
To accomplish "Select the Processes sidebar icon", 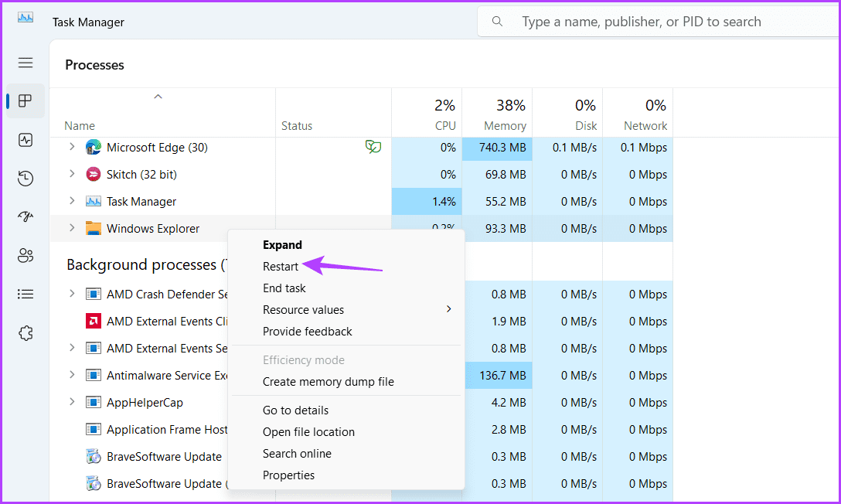I will tap(26, 100).
